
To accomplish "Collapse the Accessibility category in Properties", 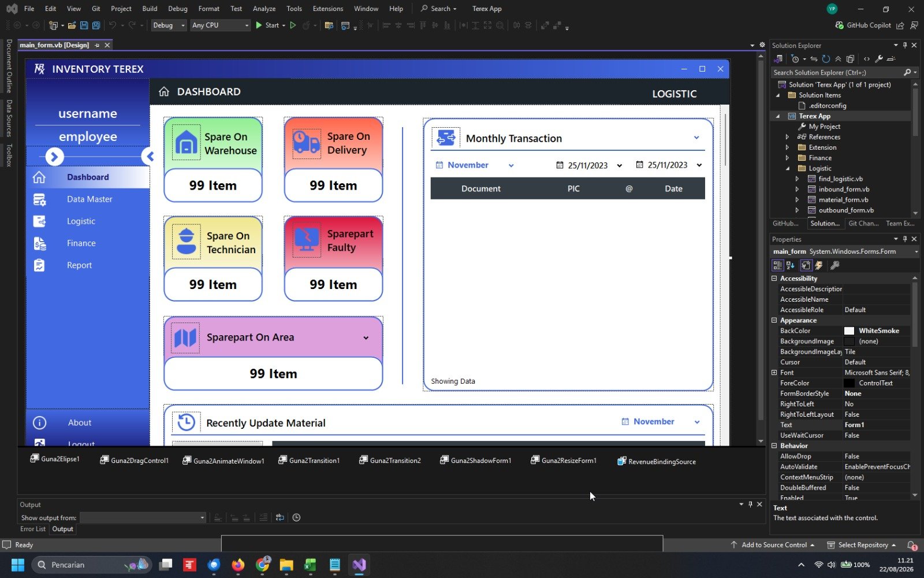I will (774, 278).
